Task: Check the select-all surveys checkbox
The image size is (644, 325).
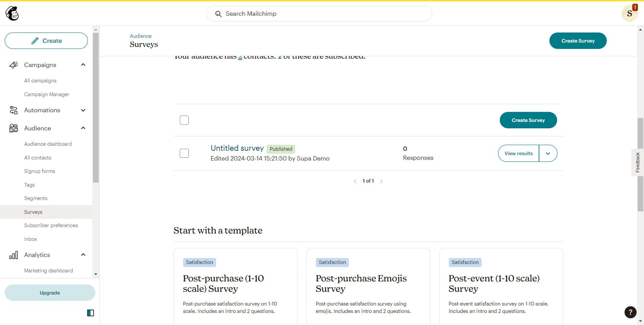Action: [x=184, y=120]
